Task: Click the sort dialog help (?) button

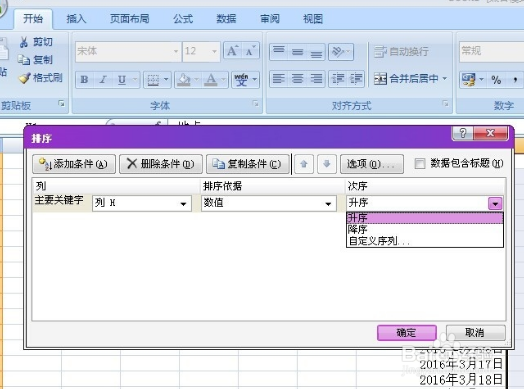Action: click(x=463, y=133)
